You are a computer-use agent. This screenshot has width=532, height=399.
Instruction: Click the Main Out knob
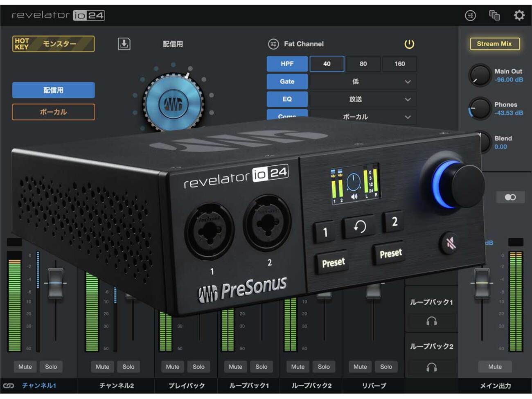coord(479,75)
